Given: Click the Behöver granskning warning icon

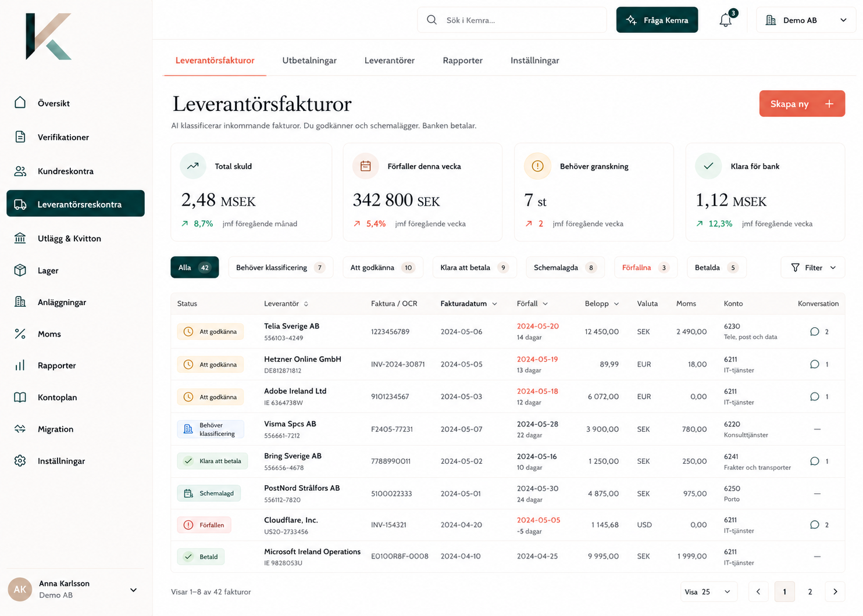Looking at the screenshot, I should (x=537, y=166).
